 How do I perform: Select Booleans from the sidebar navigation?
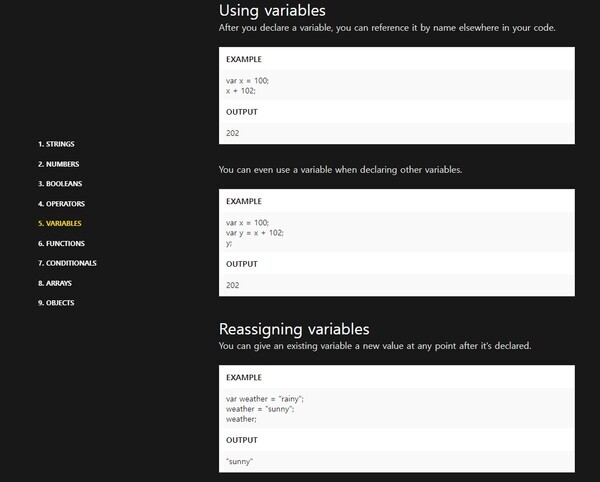60,184
